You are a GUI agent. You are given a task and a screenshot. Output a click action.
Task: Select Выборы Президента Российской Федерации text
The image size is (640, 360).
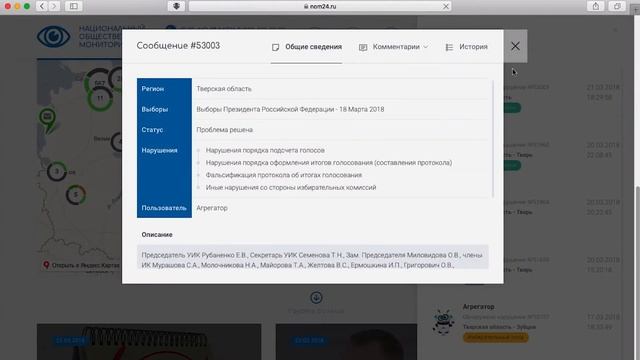pyautogui.click(x=290, y=109)
